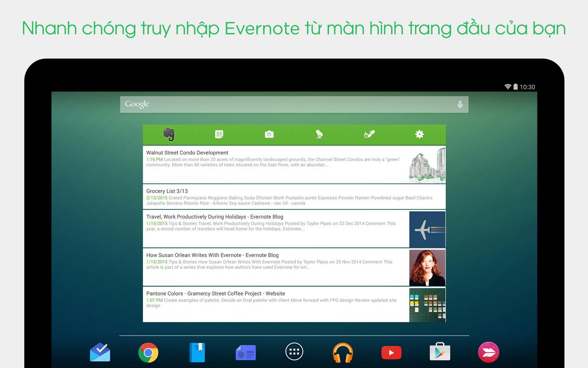Open the Google News & Weather app
Viewport: 588px width, 368px height.
point(246,353)
